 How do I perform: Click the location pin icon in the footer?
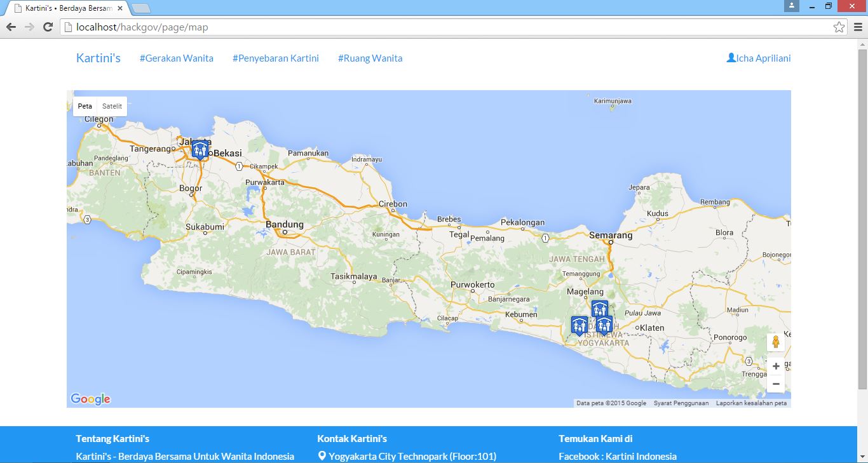322,456
